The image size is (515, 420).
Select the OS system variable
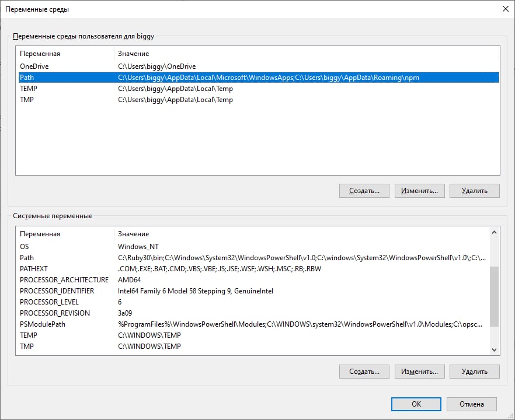point(253,246)
